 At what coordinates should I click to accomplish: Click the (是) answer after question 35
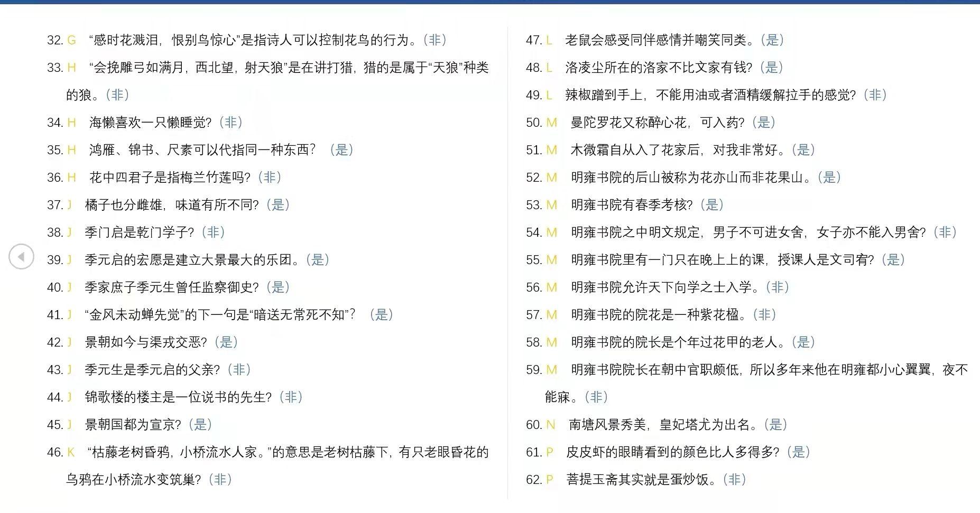coord(343,150)
